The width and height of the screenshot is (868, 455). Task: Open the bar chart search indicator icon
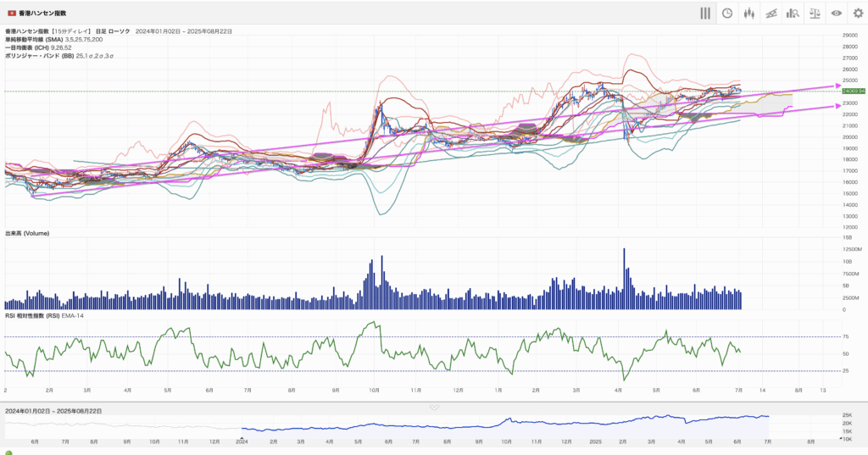click(x=793, y=13)
